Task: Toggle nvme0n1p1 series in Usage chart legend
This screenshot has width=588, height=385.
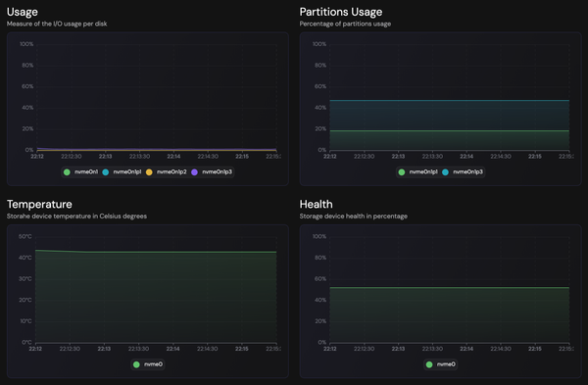Action: click(122, 172)
